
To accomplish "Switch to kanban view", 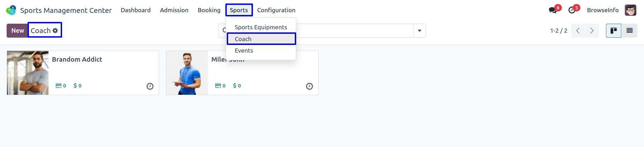I will (614, 31).
